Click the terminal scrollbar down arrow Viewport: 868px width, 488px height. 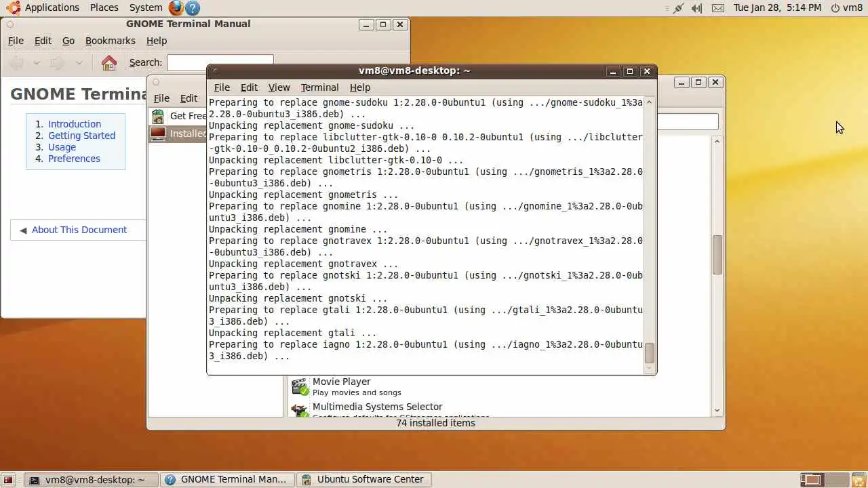pyautogui.click(x=650, y=368)
